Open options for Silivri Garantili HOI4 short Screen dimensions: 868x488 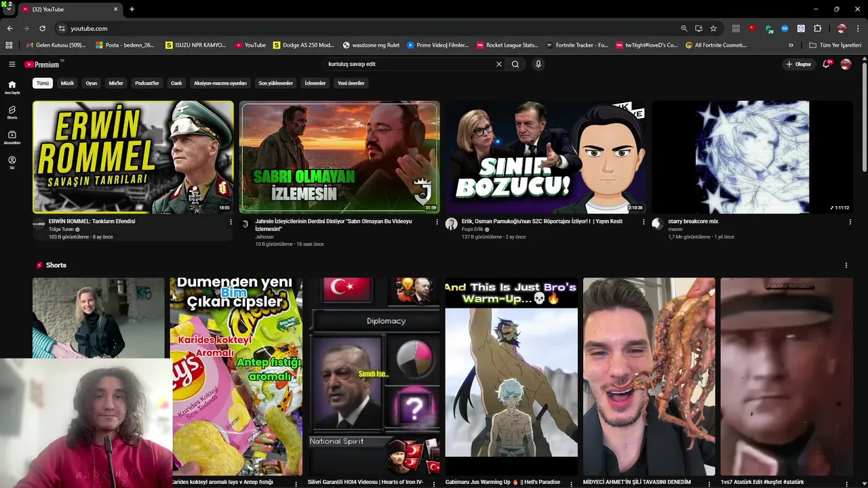coord(433,483)
